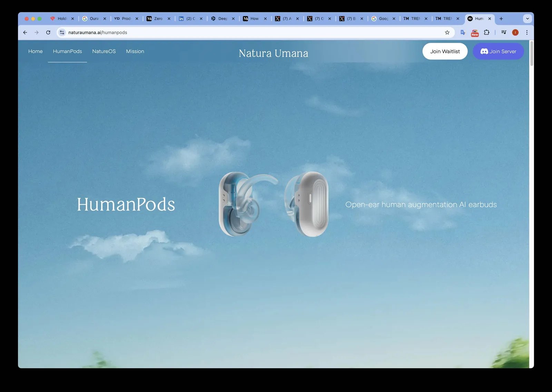Open the Google Translate extension icon

coord(463,32)
